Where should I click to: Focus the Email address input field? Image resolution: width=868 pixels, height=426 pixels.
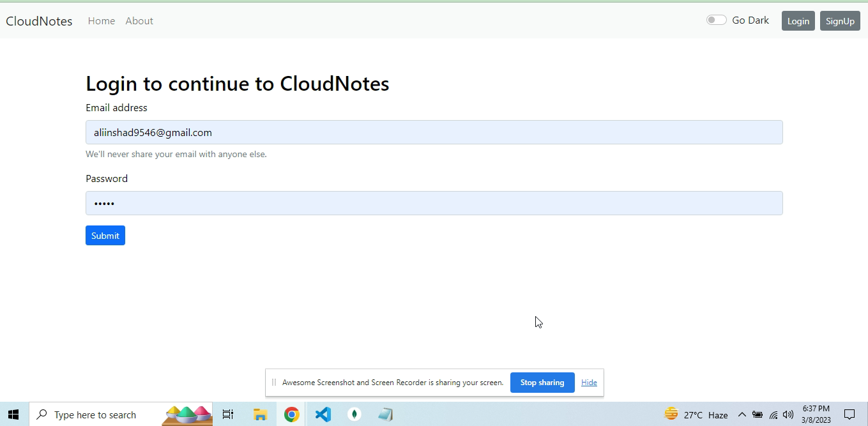434,132
